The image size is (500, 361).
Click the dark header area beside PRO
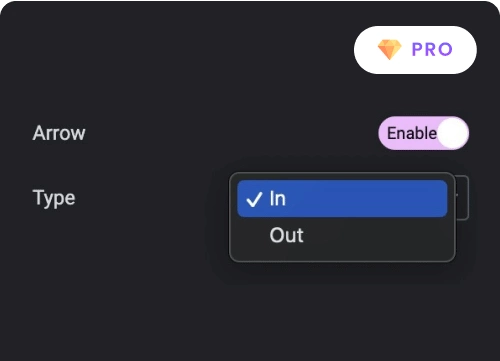coord(177,50)
